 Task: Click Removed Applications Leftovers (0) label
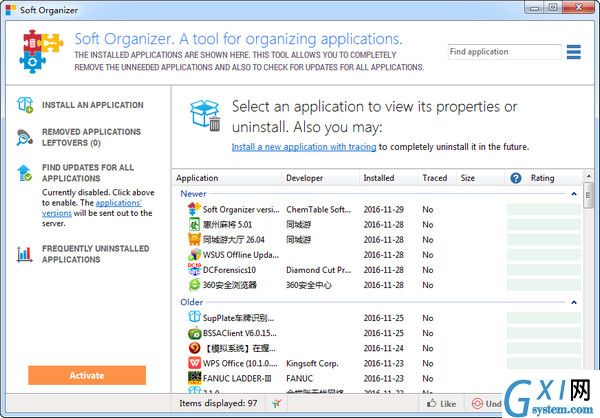coord(91,137)
